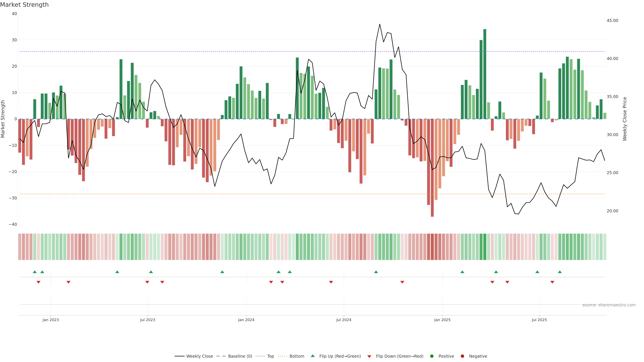Click the Jan 2024 x-axis label
The width and height of the screenshot is (644, 362).
[246, 320]
